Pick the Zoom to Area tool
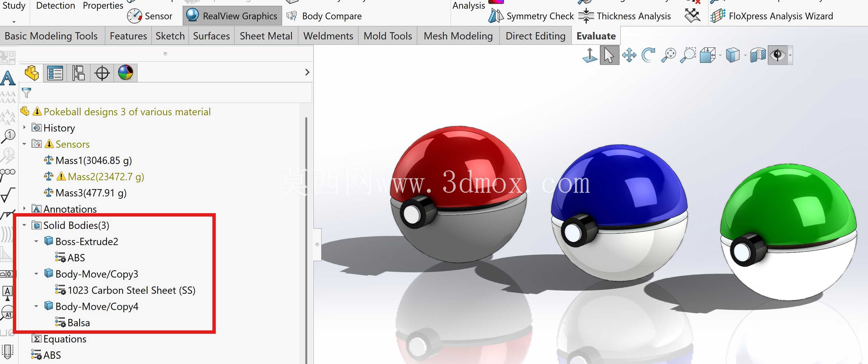 pyautogui.click(x=688, y=55)
